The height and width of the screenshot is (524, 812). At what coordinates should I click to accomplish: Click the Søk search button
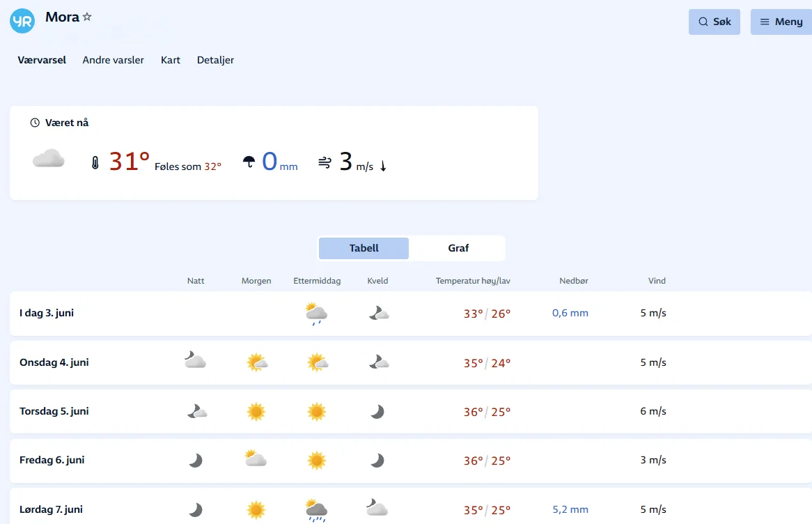pos(714,22)
